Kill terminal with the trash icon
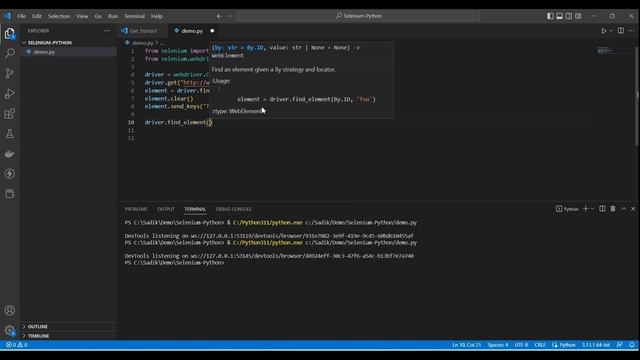Image resolution: width=640 pixels, height=360 pixels. click(x=613, y=209)
